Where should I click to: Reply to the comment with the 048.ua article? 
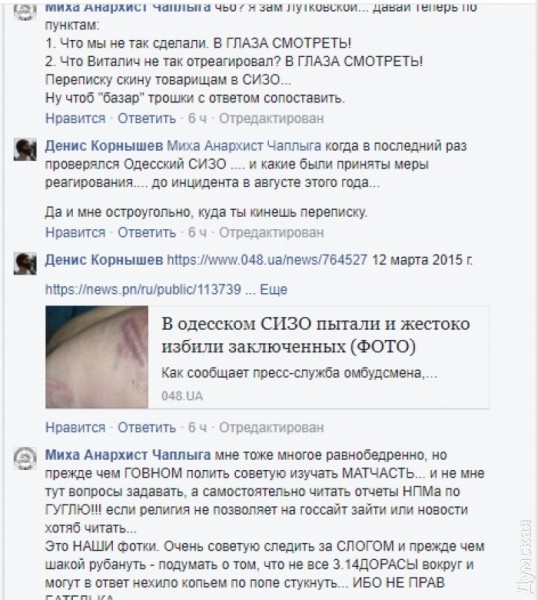coord(147,427)
